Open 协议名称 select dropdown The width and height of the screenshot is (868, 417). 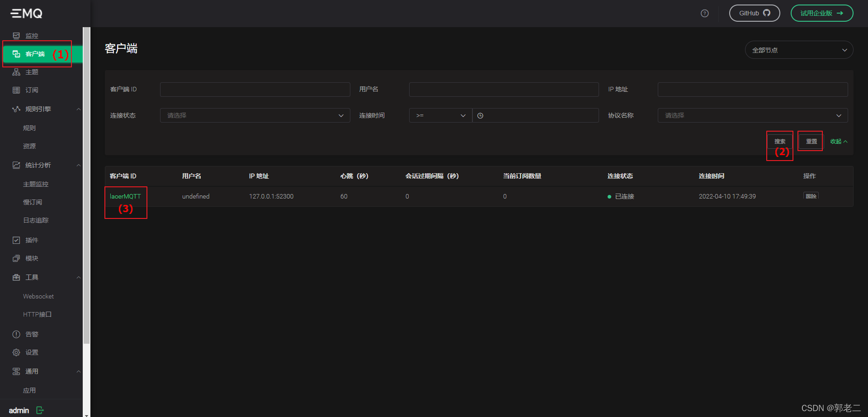pos(752,115)
